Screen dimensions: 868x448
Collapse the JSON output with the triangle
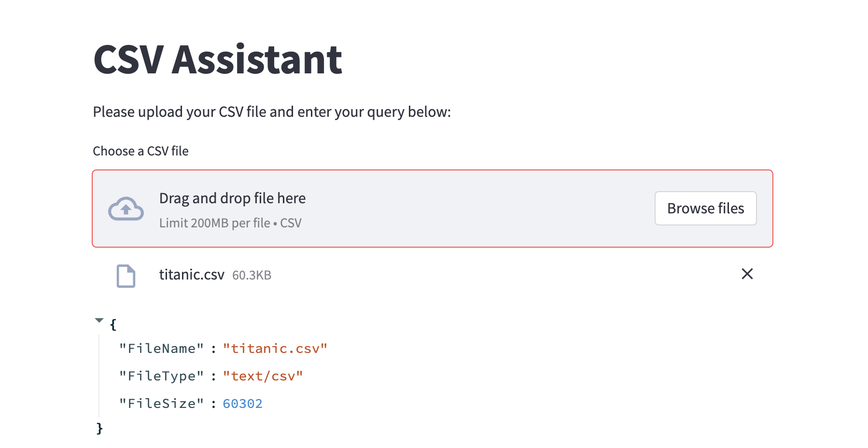[99, 320]
